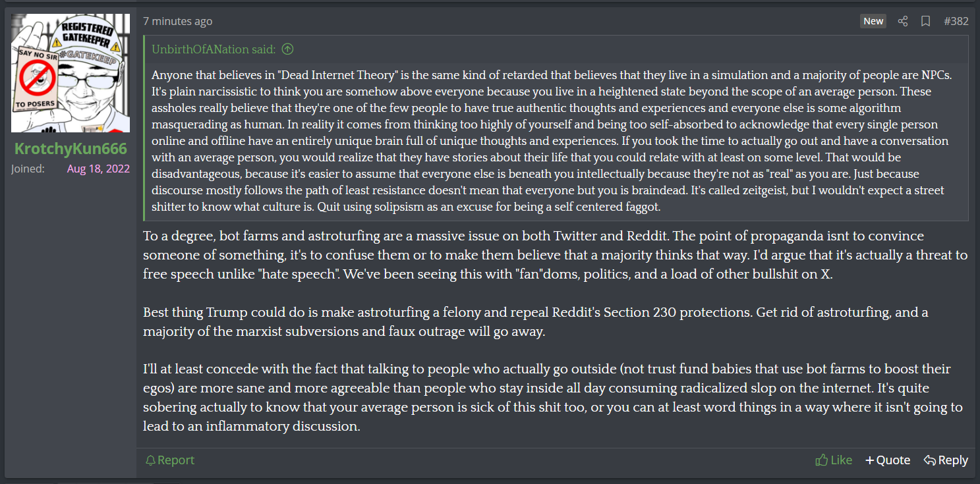Click the "Aug 18, 2022" join date
Screen dimensions: 980x484
(98, 169)
